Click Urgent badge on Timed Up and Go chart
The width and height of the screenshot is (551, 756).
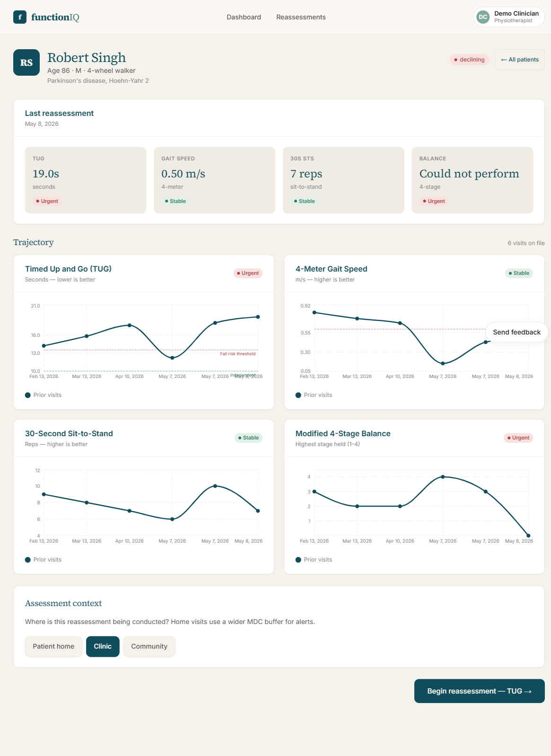pyautogui.click(x=248, y=273)
